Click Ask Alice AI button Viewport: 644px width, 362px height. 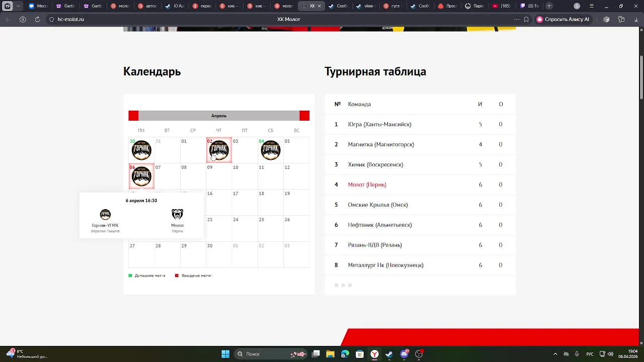[562, 19]
